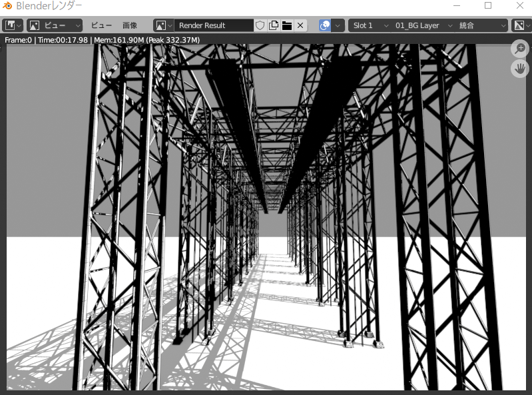This screenshot has height=395, width=532.
Task: Create new image with the duplicate icon
Action: coord(274,25)
